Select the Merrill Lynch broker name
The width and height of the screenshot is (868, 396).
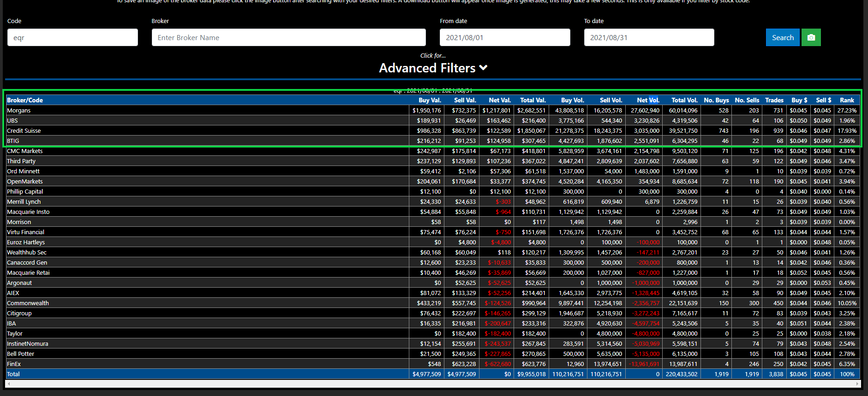(x=24, y=202)
